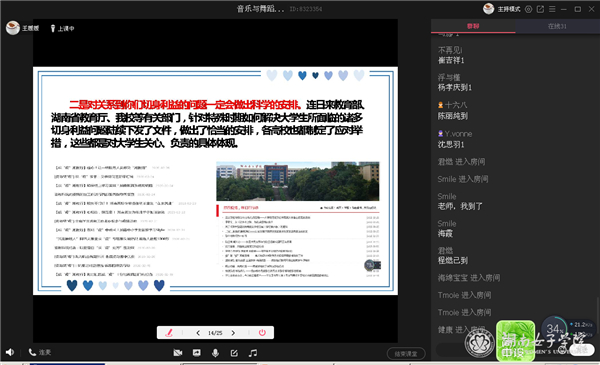Viewport: 600px width, 365px height.
Task: Stop the presentation with red power icon
Action: click(x=262, y=332)
